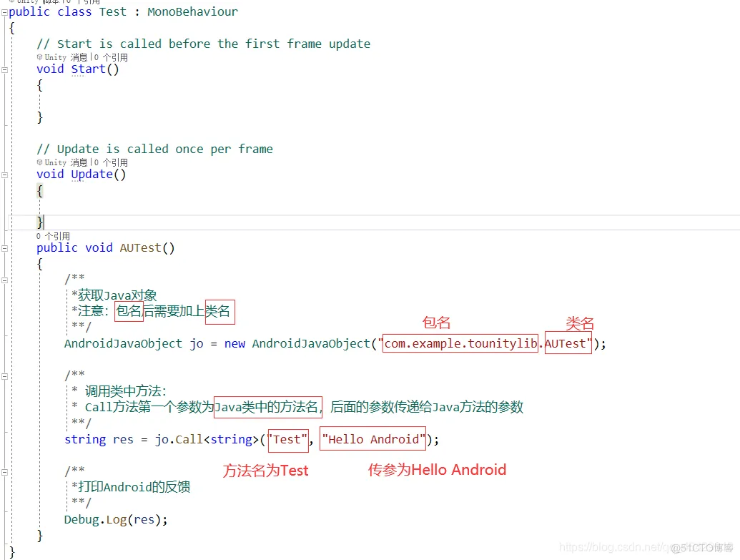Click the Log method name

pyautogui.click(x=117, y=520)
